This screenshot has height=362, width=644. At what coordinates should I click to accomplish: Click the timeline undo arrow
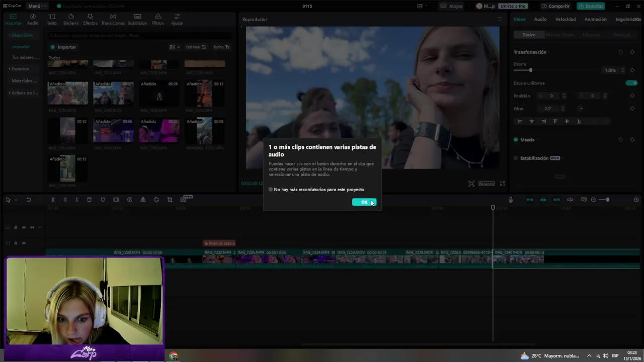tap(29, 200)
